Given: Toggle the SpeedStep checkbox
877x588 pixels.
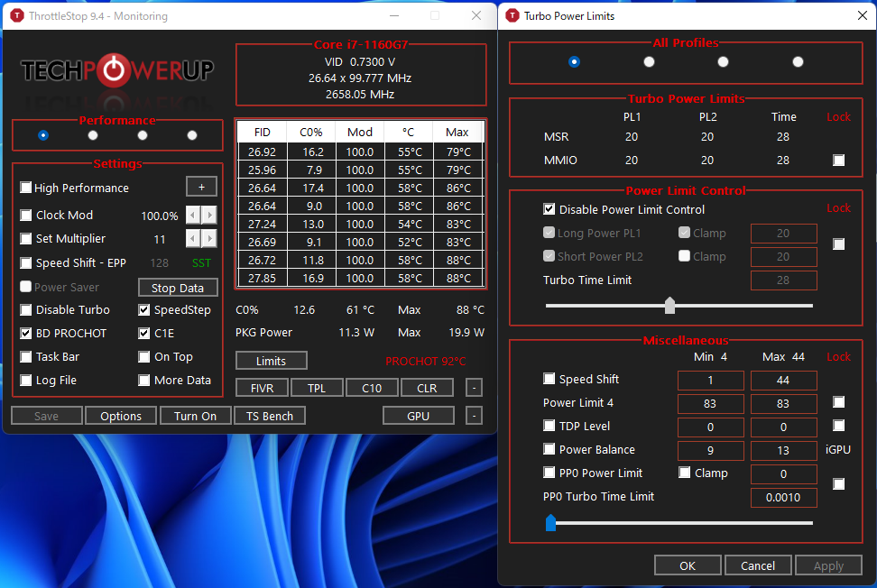Looking at the screenshot, I should pyautogui.click(x=144, y=309).
